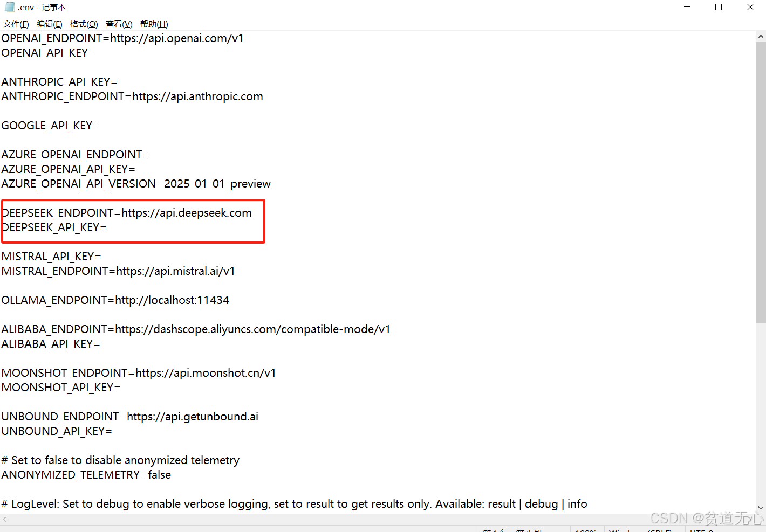Viewport: 766px width, 532px height.
Task: Click the MOONSHOT_ENDPOINT line
Action: 139,373
